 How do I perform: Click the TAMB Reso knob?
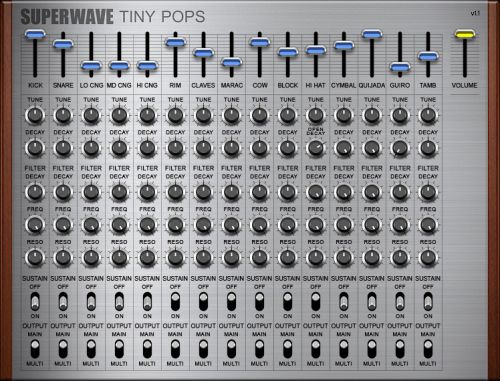[428, 258]
